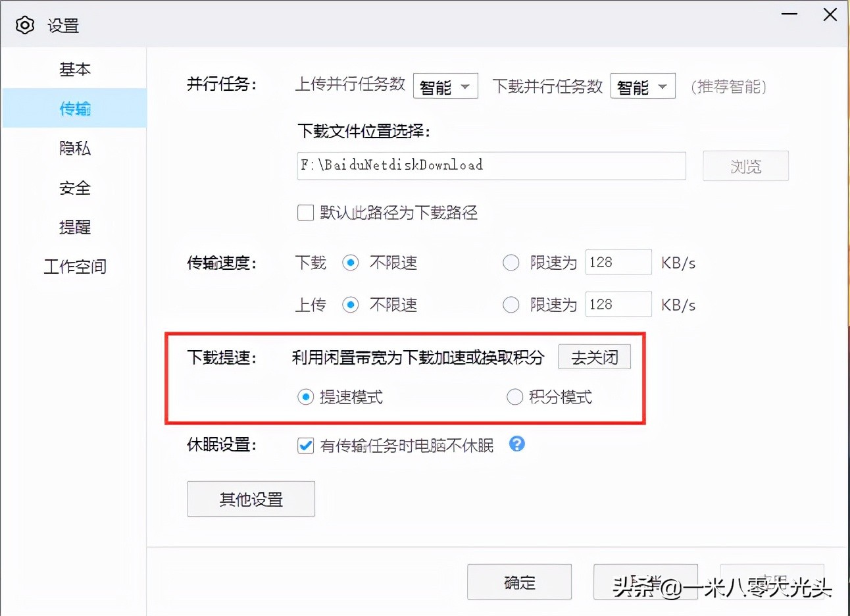This screenshot has height=616, width=850.
Task: Open the 上传并行任务数 smart dropdown
Action: [445, 86]
